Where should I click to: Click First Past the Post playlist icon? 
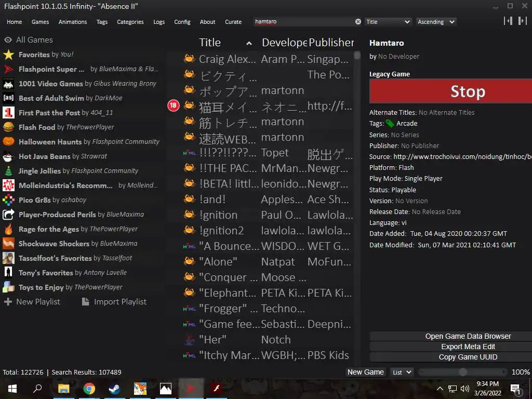point(8,113)
